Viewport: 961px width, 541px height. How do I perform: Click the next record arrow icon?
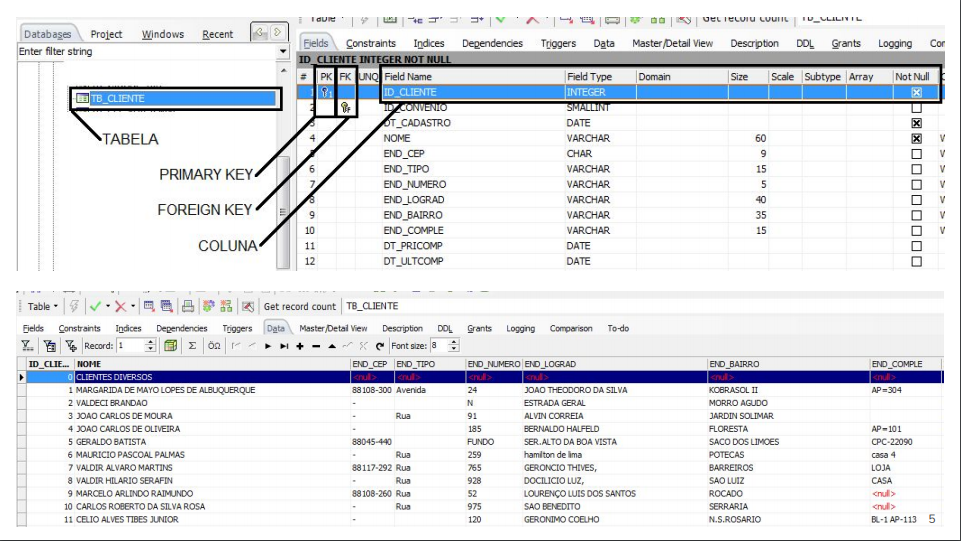[270, 345]
